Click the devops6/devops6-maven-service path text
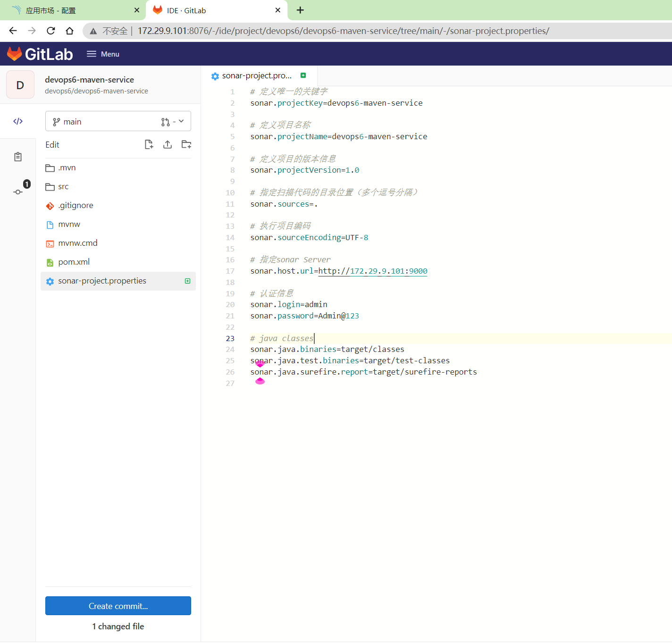672x643 pixels. coord(96,91)
